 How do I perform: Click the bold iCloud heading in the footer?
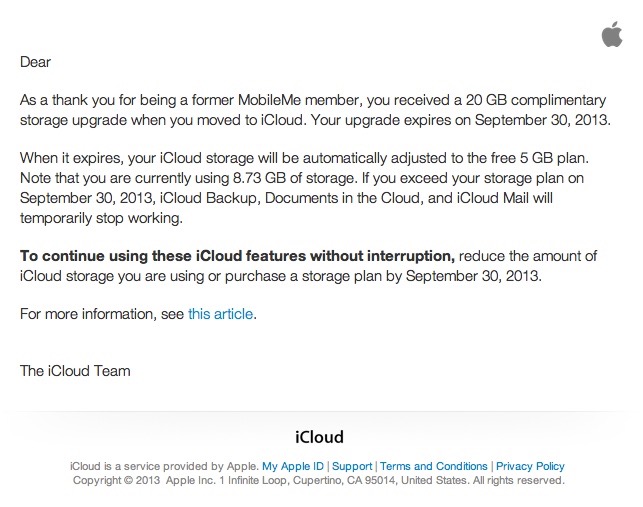point(319,437)
